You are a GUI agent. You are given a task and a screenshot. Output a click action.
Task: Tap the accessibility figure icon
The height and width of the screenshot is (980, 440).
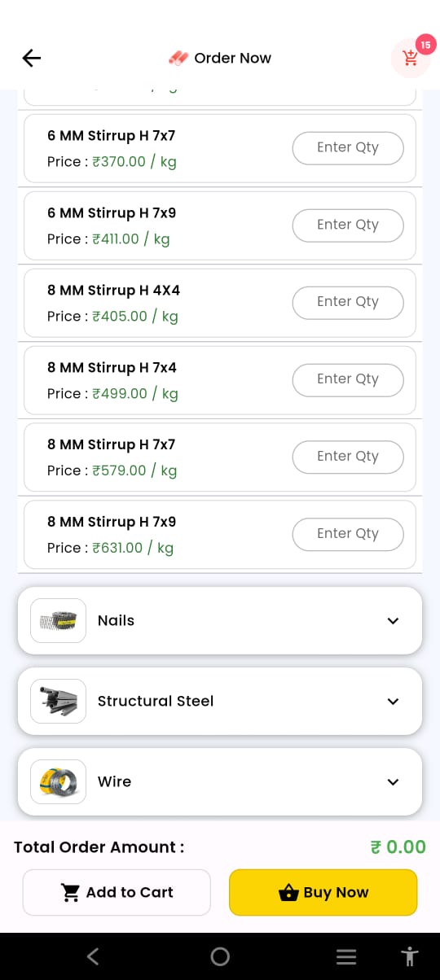409,956
